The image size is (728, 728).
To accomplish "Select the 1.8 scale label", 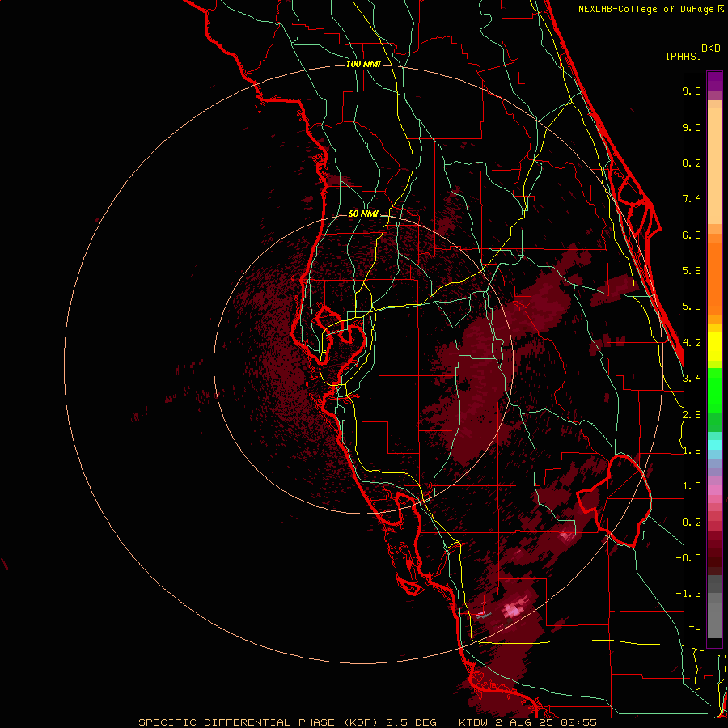I will pos(692,451).
